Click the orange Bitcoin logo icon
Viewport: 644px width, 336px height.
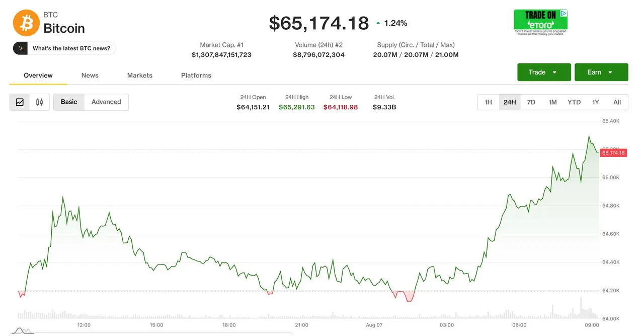pos(26,23)
